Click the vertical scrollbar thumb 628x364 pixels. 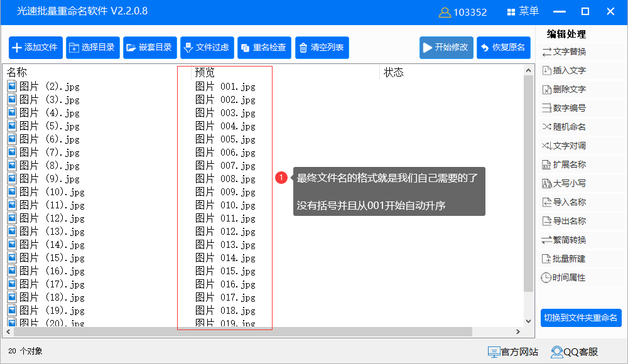coord(528,183)
